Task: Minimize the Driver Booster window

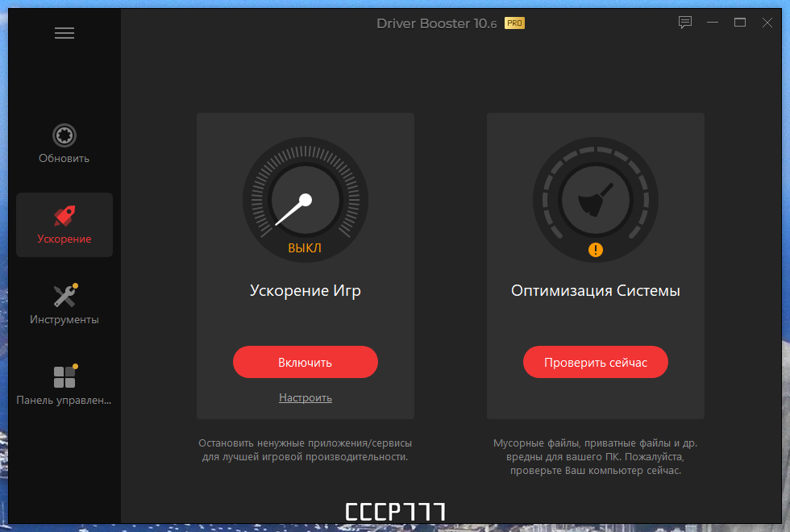Action: 713,23
